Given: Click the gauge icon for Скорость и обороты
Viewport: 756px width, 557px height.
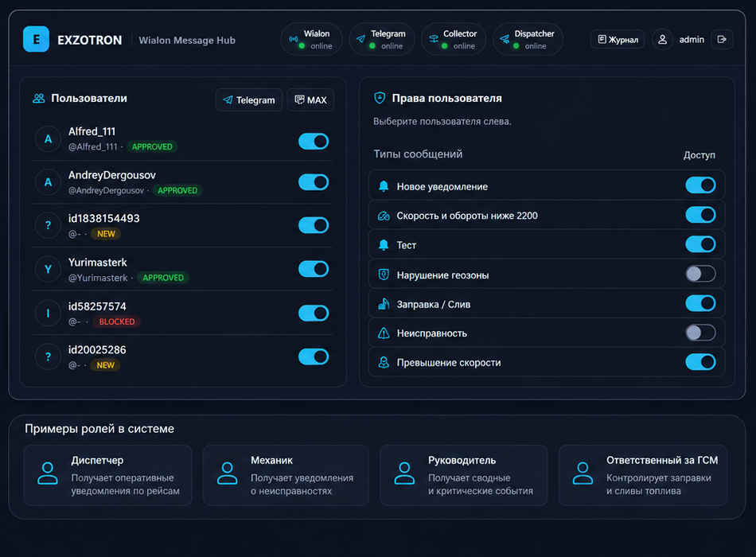Looking at the screenshot, I should (x=384, y=216).
